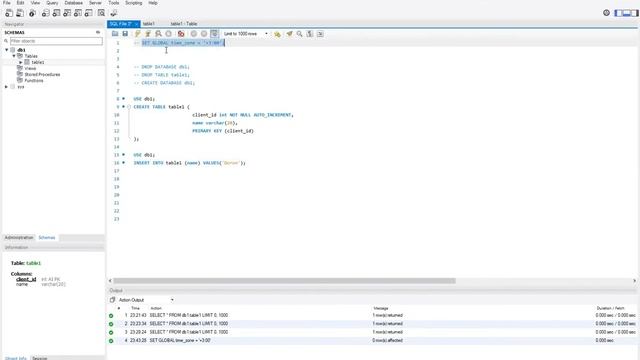Screen dimensions: 640x360
Task: Create a new SQL tab from main toolbar
Action: 9,13
